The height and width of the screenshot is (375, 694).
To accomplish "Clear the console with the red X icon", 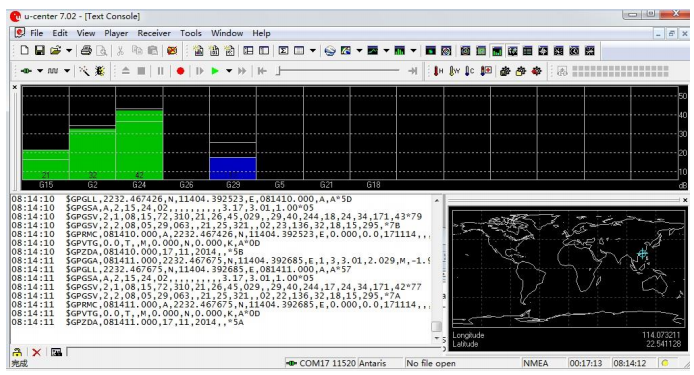I will click(37, 352).
